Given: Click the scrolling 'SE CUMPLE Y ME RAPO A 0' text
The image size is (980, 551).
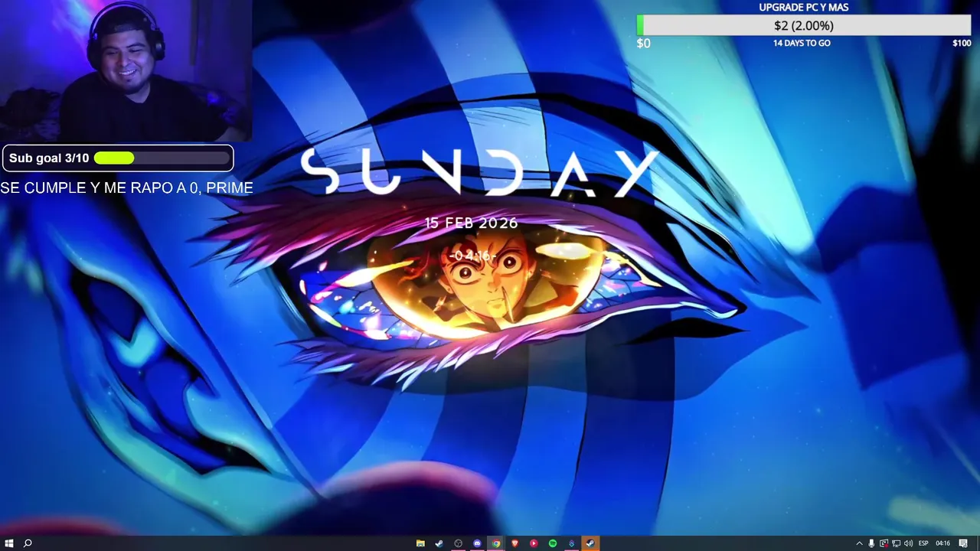Looking at the screenshot, I should pyautogui.click(x=126, y=187).
